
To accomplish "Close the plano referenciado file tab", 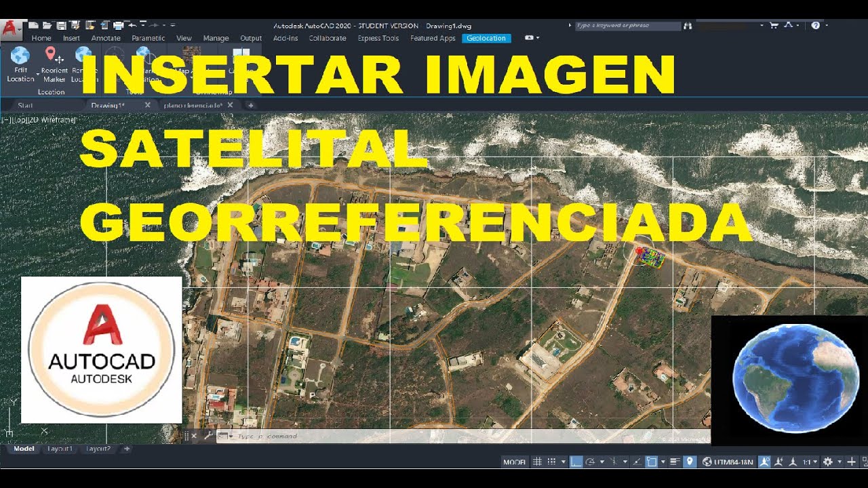I will point(230,105).
